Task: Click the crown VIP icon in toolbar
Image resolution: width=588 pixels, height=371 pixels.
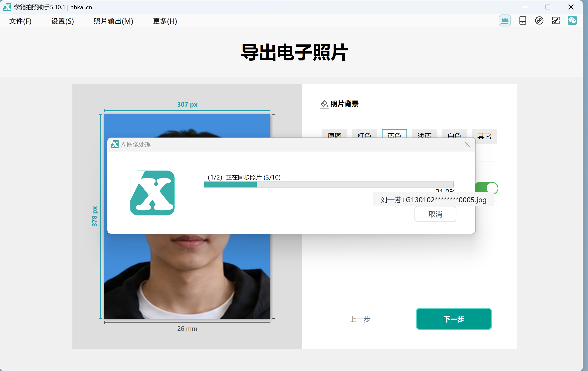Action: 505,20
